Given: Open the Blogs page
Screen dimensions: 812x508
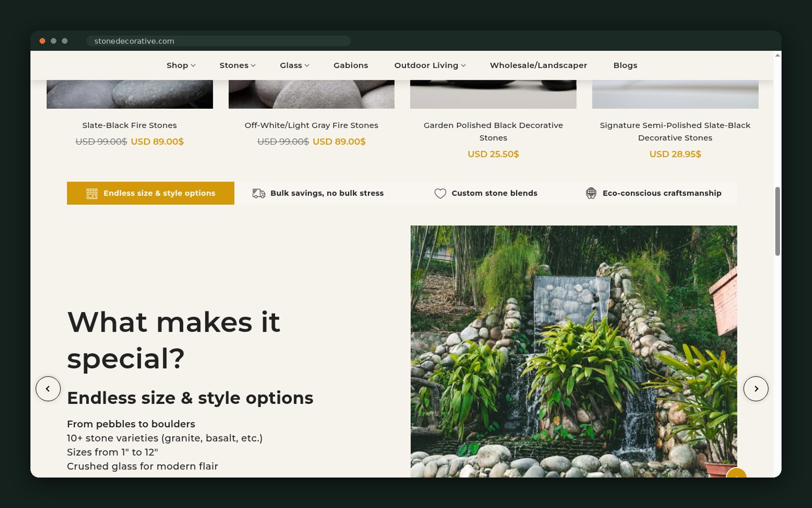Looking at the screenshot, I should click(625, 66).
